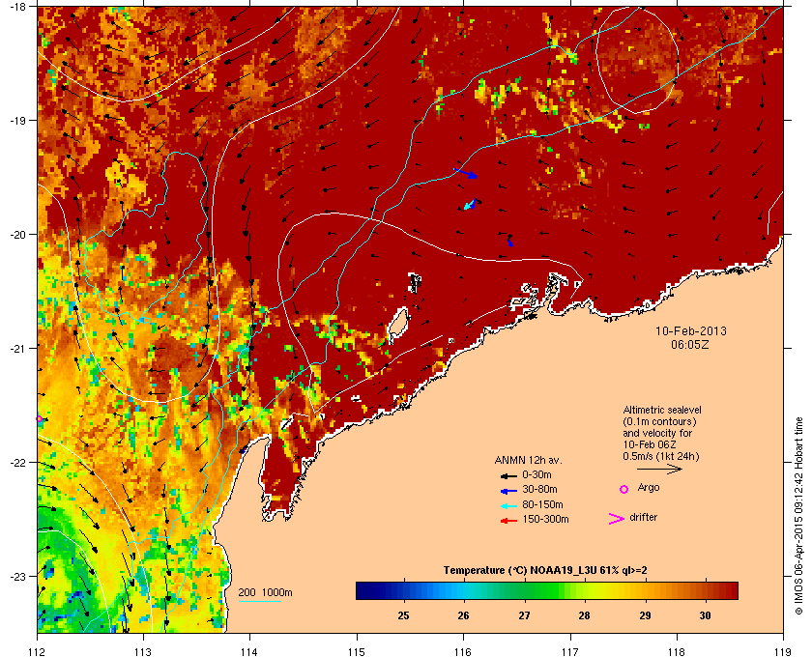Click the green 27 degree region of color bar

coord(525,590)
